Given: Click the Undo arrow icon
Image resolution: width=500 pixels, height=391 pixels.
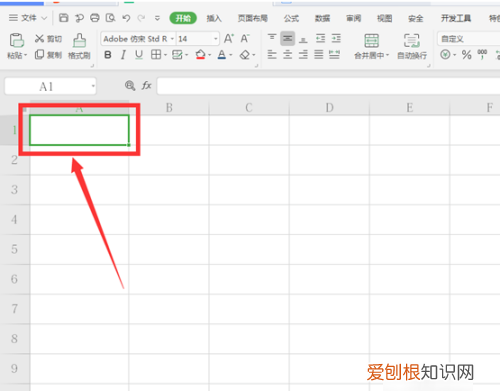Looking at the screenshot, I should 126,18.
